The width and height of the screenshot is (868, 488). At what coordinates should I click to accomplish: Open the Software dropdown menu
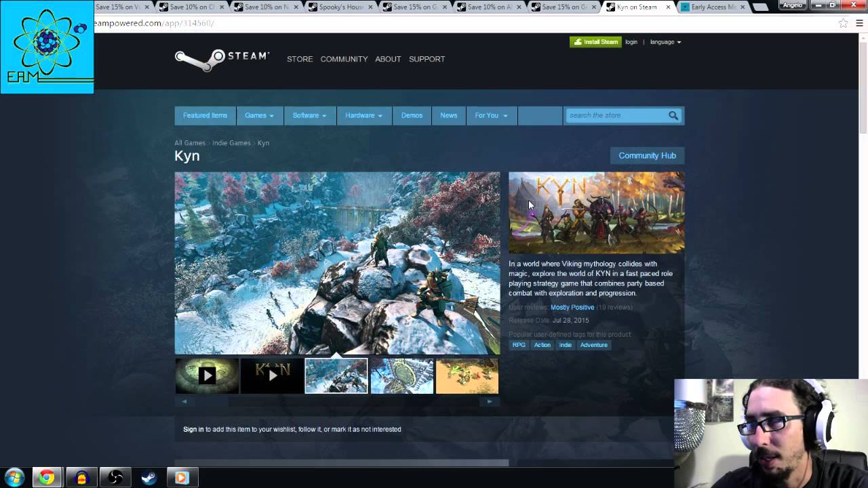pos(309,115)
